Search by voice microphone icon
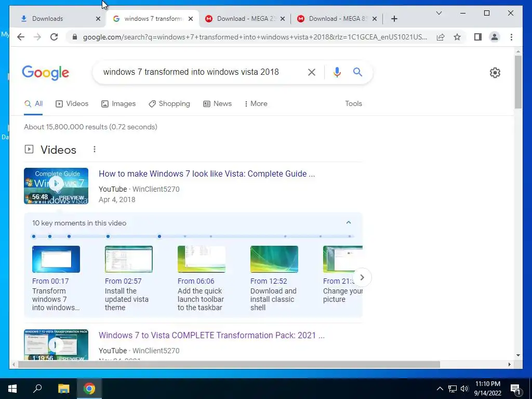 point(337,72)
